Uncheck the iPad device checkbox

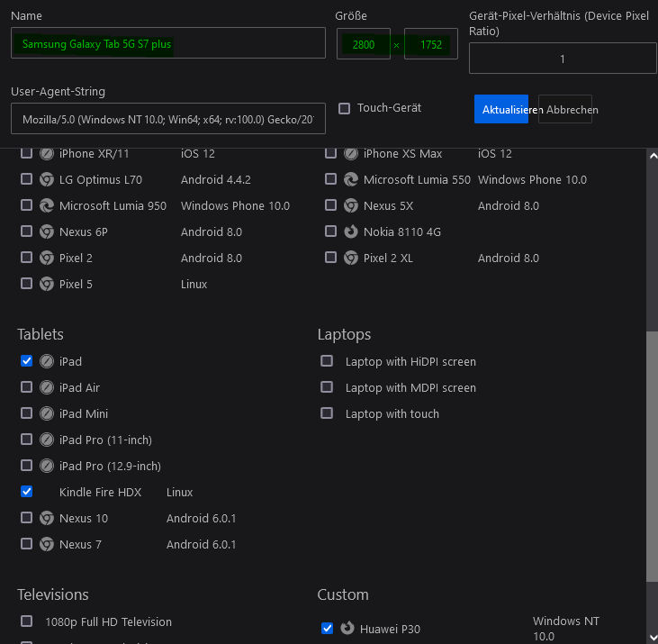pos(26,361)
